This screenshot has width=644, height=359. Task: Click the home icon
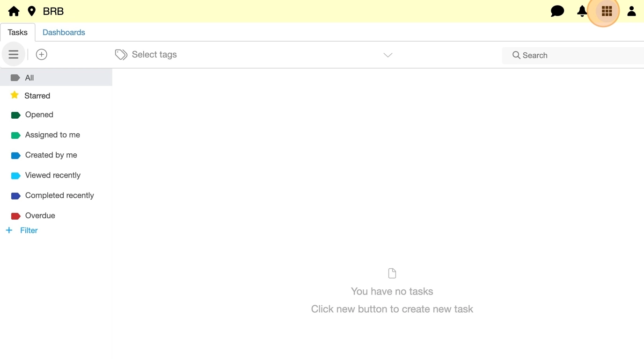(x=14, y=11)
